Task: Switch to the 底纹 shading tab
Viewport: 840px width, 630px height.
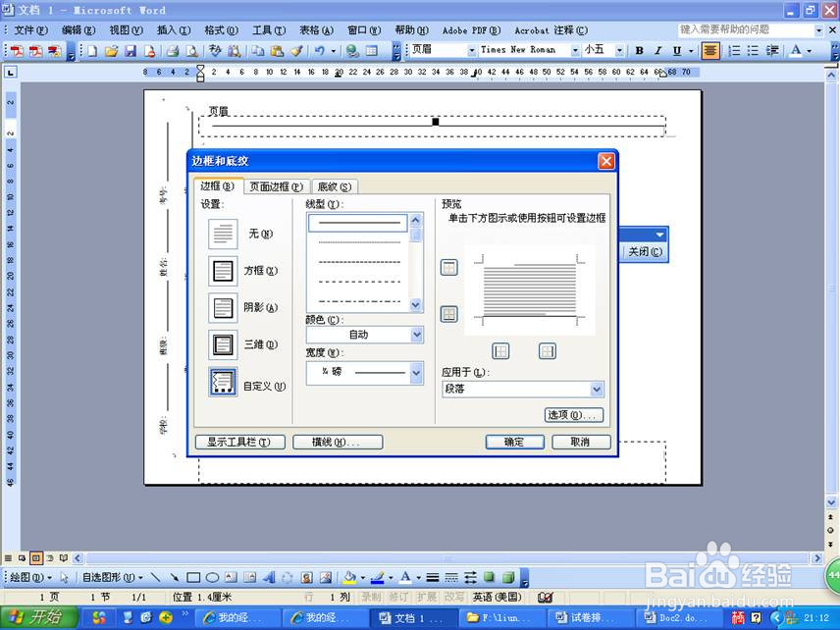Action: pos(335,186)
